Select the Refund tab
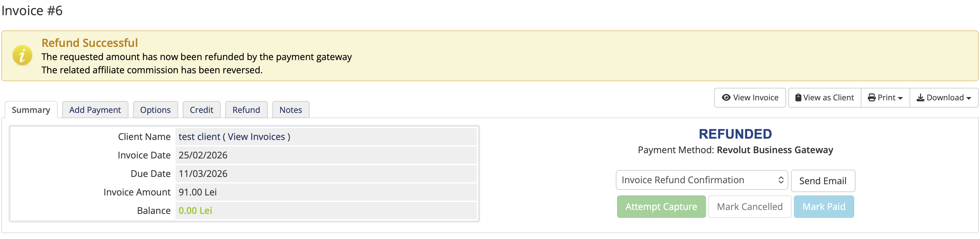The height and width of the screenshot is (239, 980). click(246, 110)
